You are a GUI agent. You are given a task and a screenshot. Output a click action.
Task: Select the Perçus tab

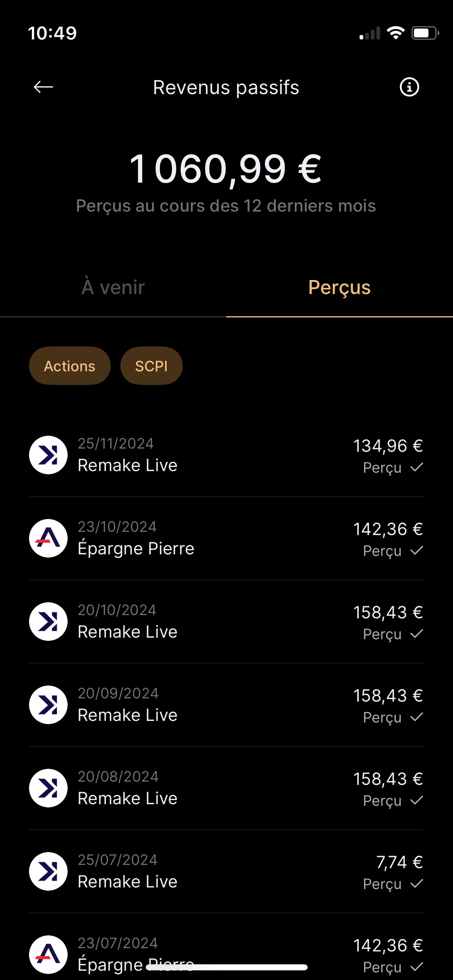tap(339, 288)
